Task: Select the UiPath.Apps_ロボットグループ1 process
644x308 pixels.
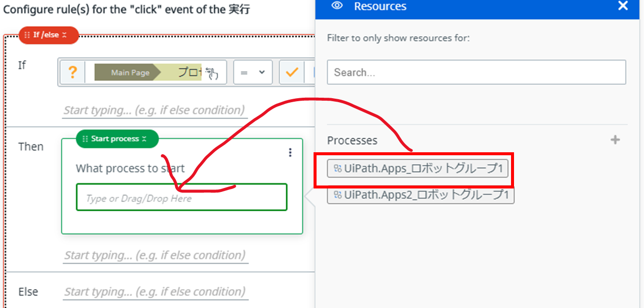Action: [418, 169]
